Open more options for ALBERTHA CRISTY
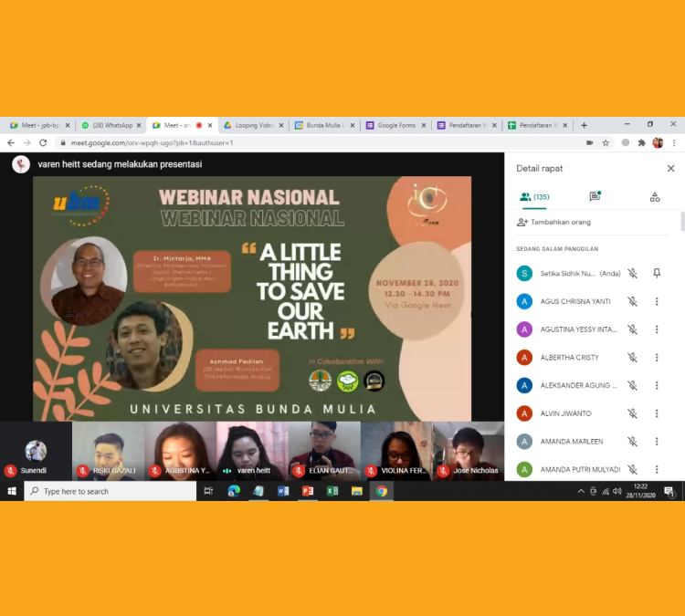Viewport: 685px width, 616px height. coord(656,358)
